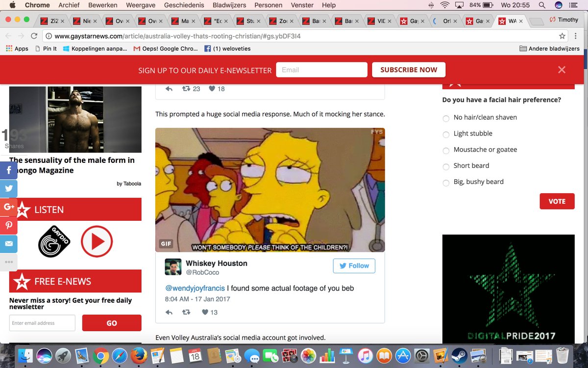The image size is (588, 368).
Task: Like Whiskey Houston's tweet with 13 likes
Action: click(205, 312)
